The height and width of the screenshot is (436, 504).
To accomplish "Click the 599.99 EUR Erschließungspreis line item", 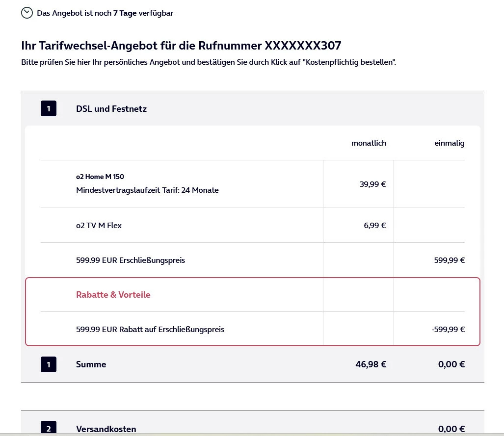I will [x=131, y=260].
